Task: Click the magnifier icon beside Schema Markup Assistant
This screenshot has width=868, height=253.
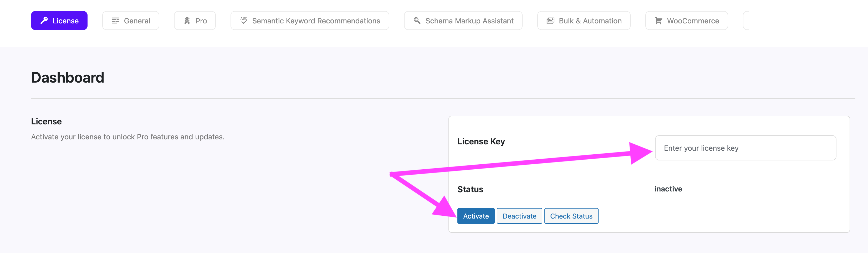Action: [417, 21]
